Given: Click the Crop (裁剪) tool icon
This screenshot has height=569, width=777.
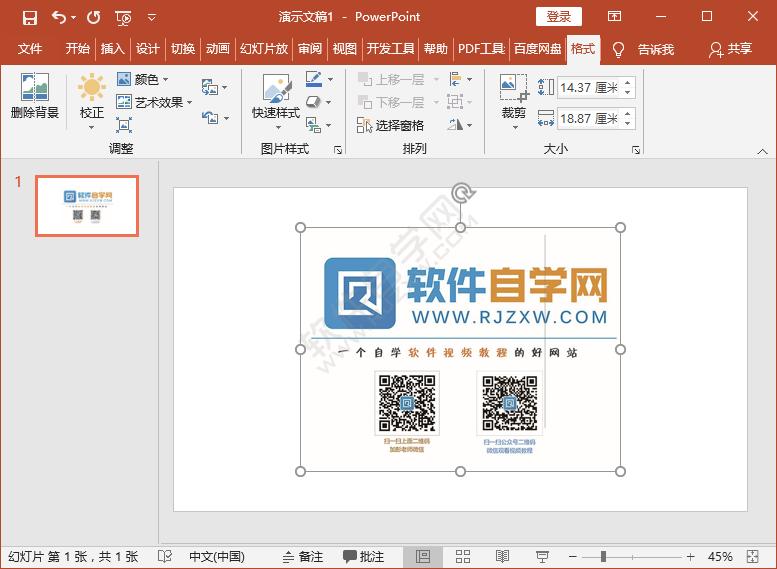Looking at the screenshot, I should coord(513,96).
